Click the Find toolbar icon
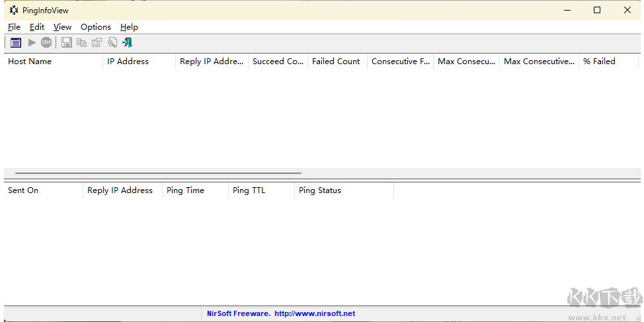Image resolution: width=644 pixels, height=322 pixels. click(112, 42)
